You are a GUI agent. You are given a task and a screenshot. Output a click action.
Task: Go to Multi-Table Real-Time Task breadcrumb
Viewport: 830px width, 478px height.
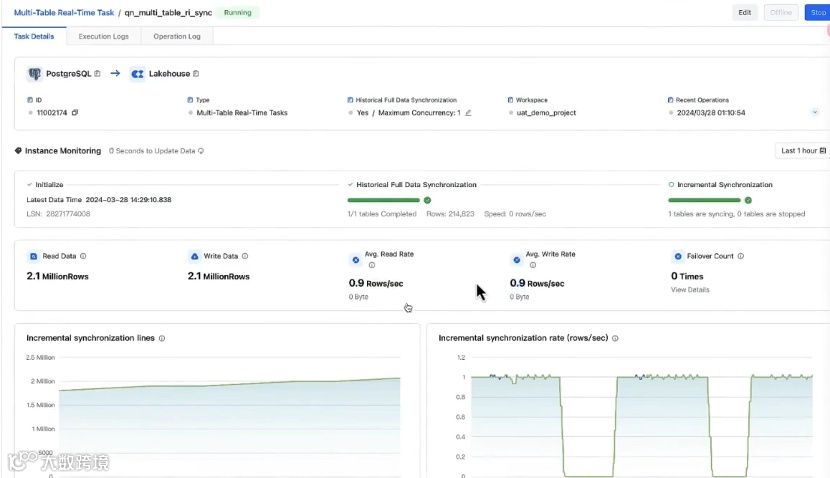[x=64, y=13]
